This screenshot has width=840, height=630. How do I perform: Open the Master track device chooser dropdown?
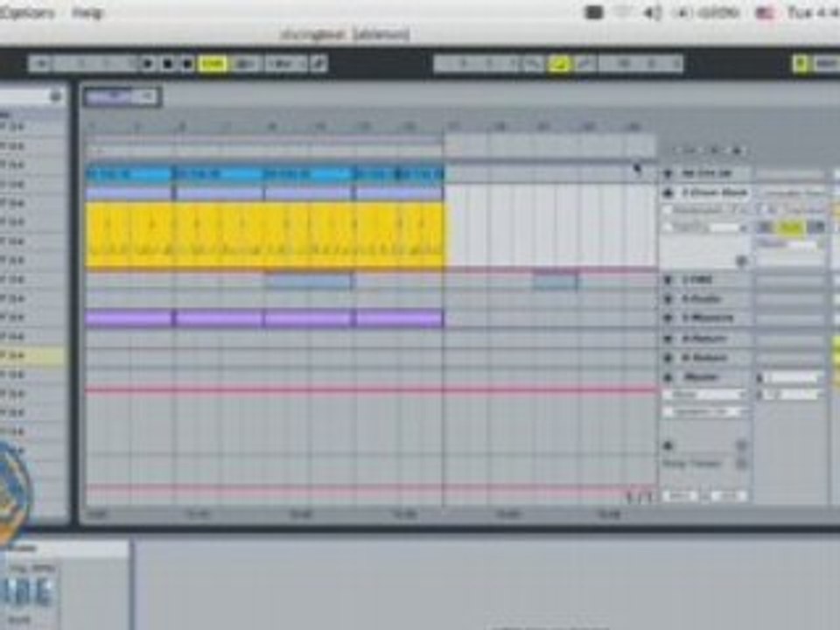coord(705,395)
